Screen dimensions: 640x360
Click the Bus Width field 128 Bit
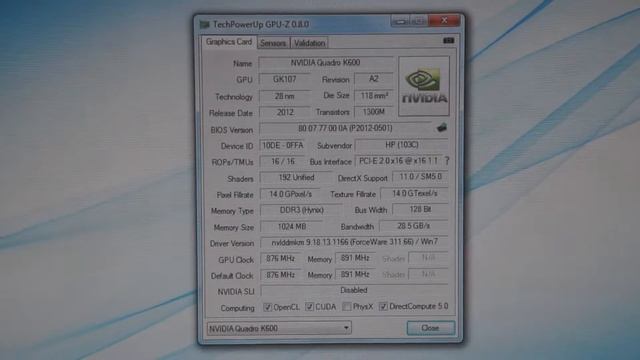(420, 209)
